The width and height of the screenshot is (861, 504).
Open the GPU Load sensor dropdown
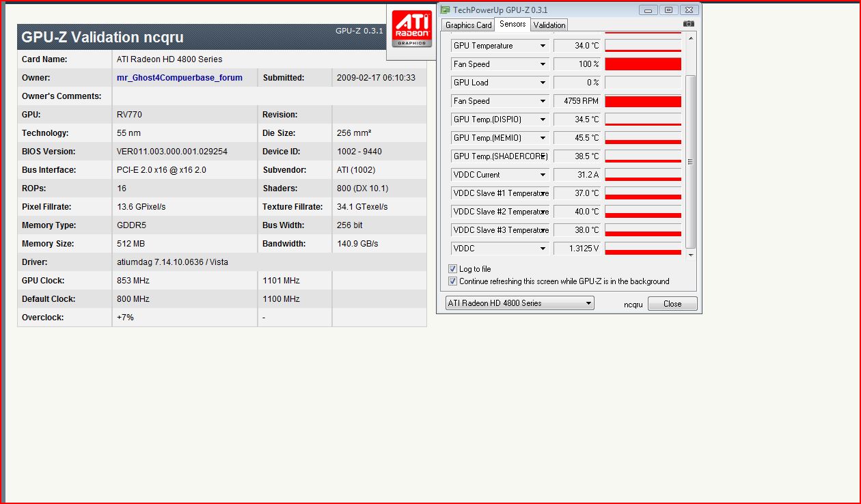tap(543, 83)
